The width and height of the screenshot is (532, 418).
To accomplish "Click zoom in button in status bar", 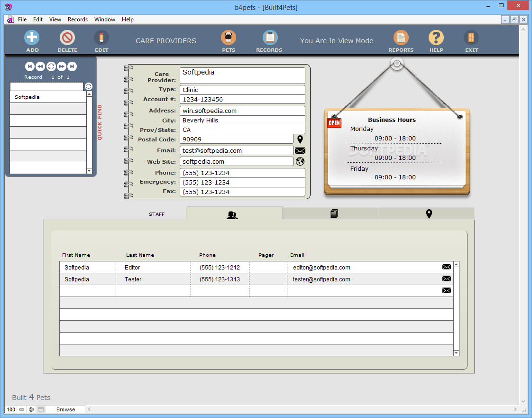I will coord(31,409).
